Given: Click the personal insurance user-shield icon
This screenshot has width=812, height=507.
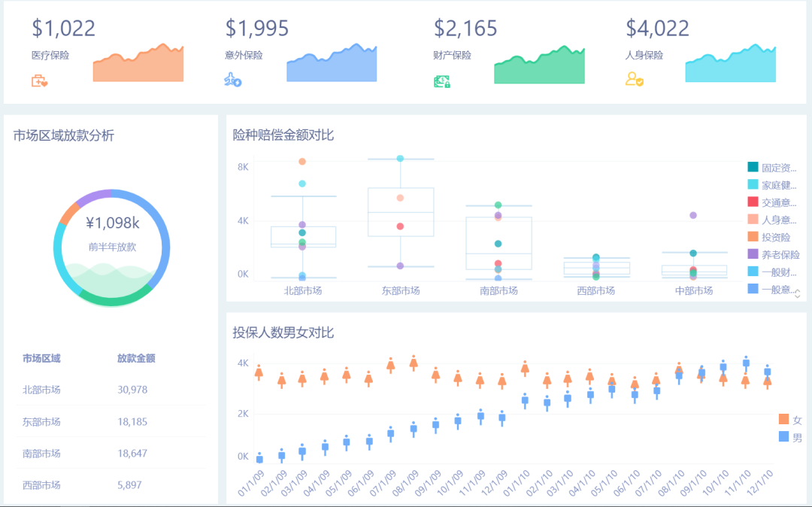Looking at the screenshot, I should point(635,79).
